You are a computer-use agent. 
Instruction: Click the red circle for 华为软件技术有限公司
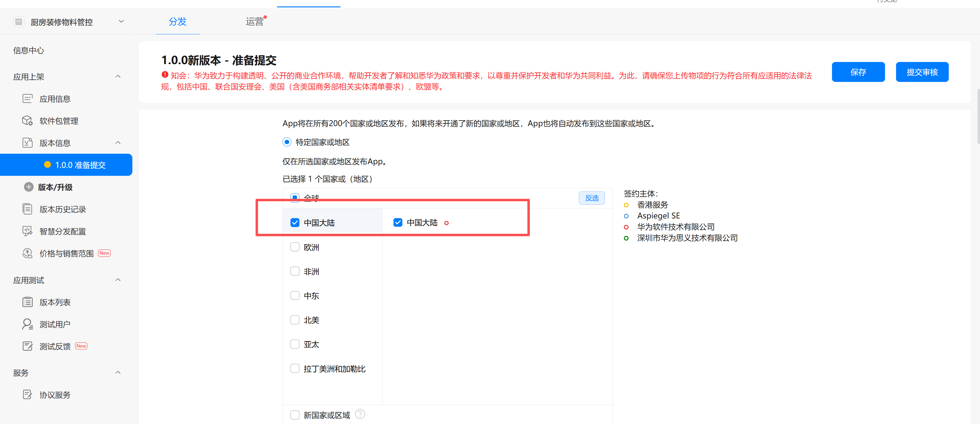626,227
